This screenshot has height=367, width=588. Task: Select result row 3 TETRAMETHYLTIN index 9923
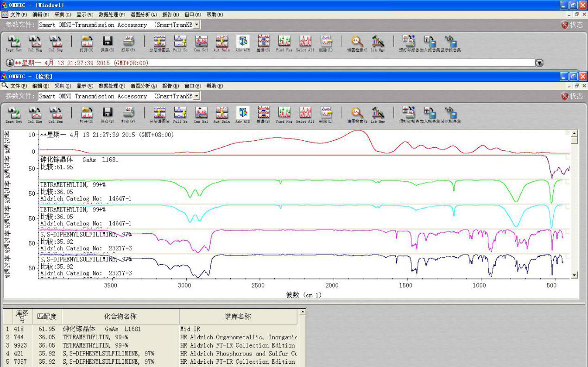(x=151, y=345)
